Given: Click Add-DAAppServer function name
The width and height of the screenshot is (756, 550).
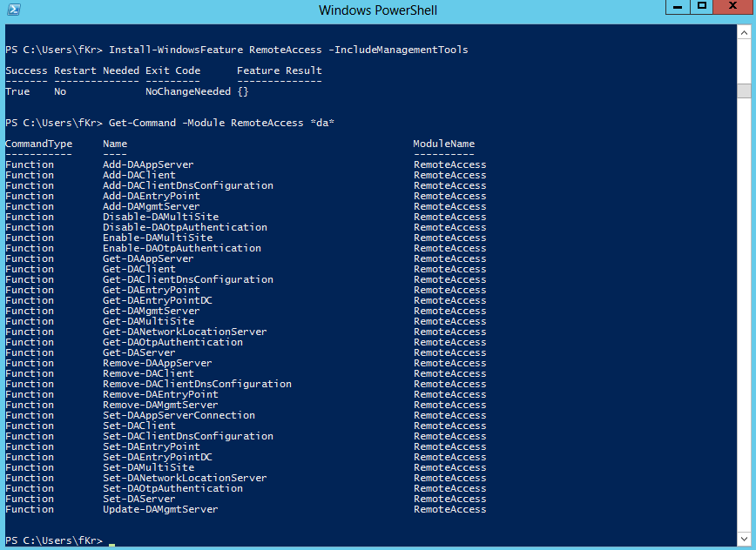Looking at the screenshot, I should point(148,164).
